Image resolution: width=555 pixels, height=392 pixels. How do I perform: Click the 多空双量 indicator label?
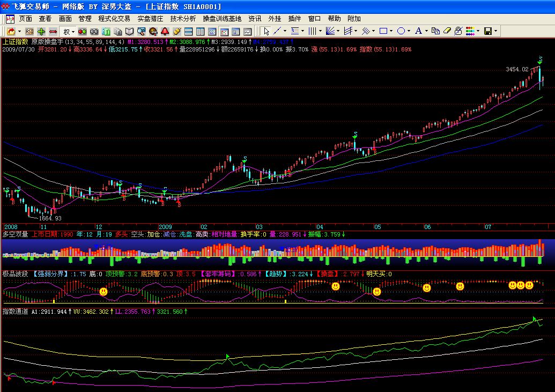coord(15,234)
